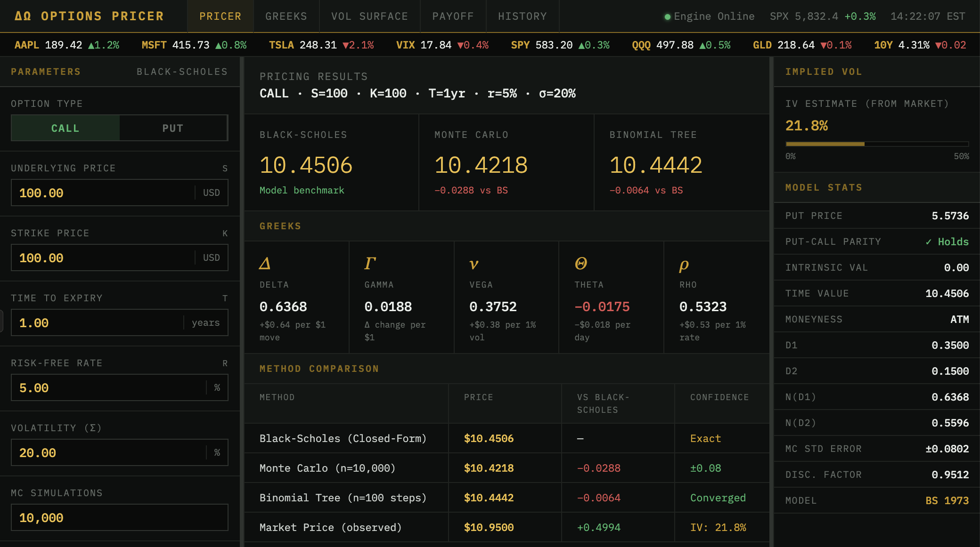The width and height of the screenshot is (980, 547).
Task: Open the VOL SURFACE tab
Action: pyautogui.click(x=369, y=16)
